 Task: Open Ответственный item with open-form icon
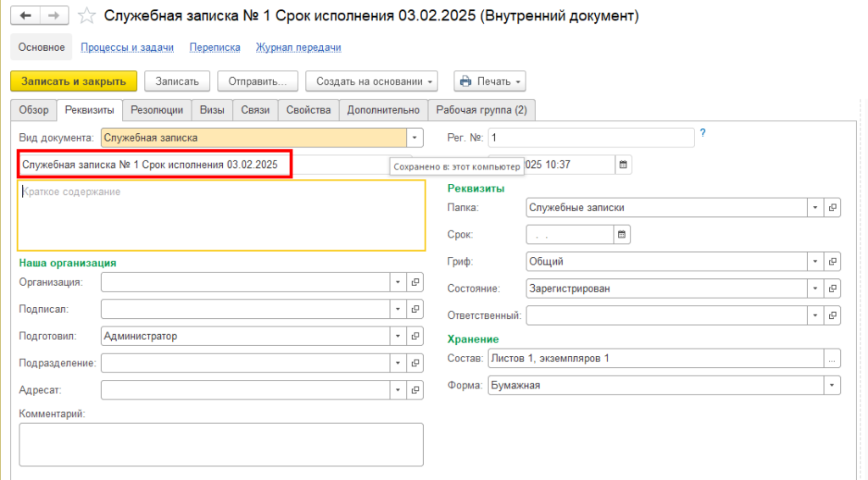point(832,315)
